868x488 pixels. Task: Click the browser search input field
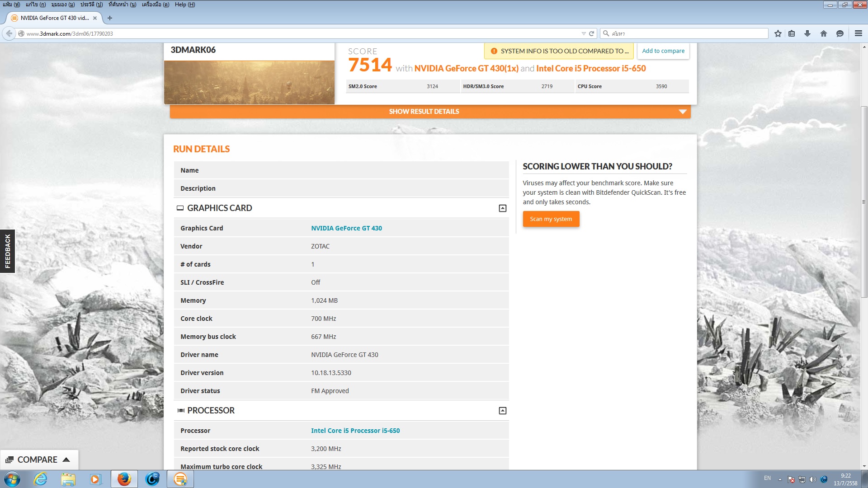click(x=687, y=33)
